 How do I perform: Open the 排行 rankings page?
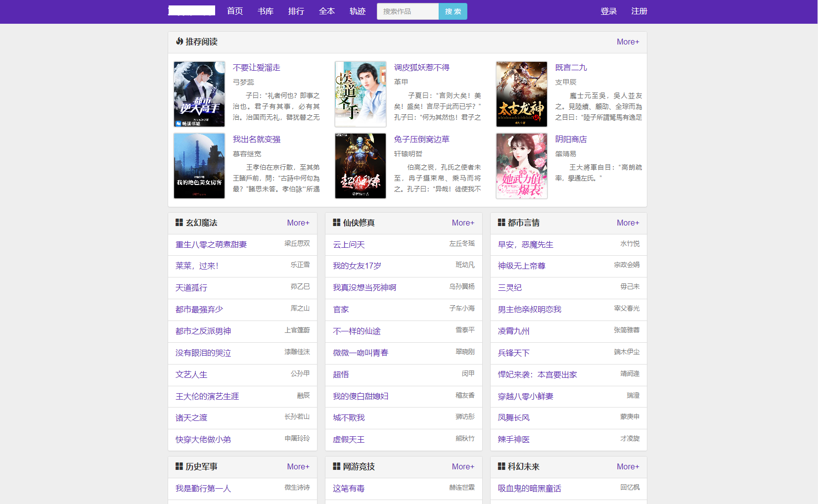click(x=296, y=11)
